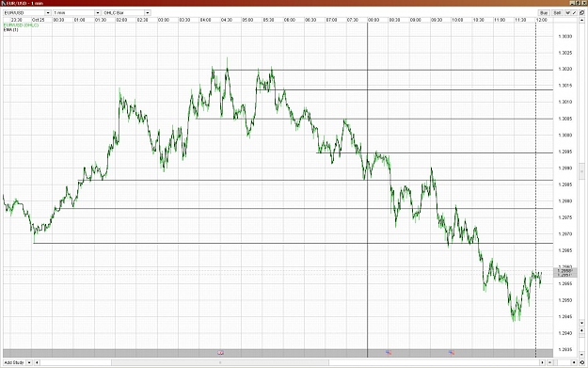The height and width of the screenshot is (368, 588).
Task: Click the zoom in button at bottom right
Action: [x=574, y=362]
